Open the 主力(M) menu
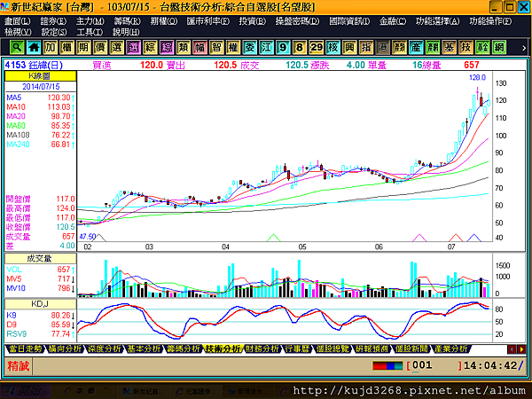Image resolution: width=532 pixels, height=399 pixels. [90, 21]
